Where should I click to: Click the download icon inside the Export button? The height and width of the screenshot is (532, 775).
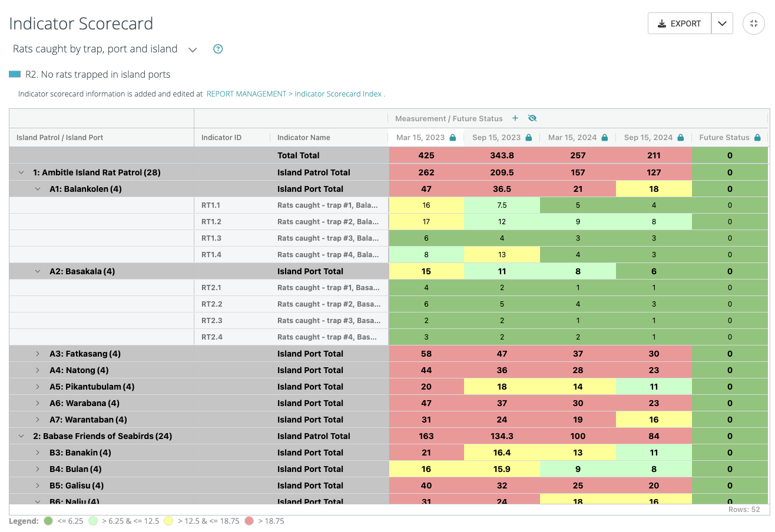click(x=662, y=24)
